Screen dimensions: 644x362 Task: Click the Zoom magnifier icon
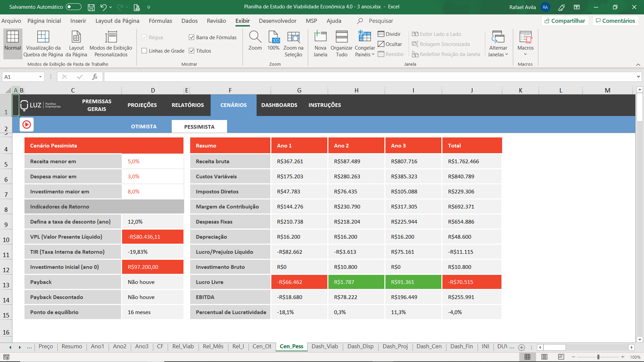pos(255,37)
